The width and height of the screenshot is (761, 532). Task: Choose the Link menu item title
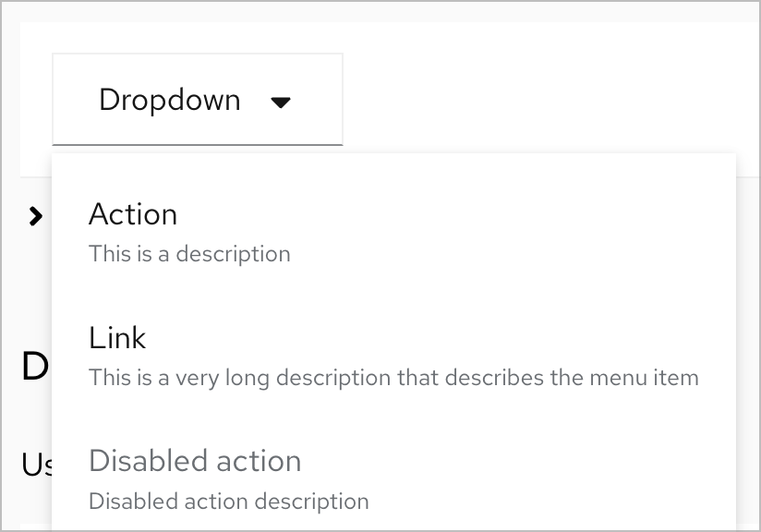pyautogui.click(x=117, y=338)
